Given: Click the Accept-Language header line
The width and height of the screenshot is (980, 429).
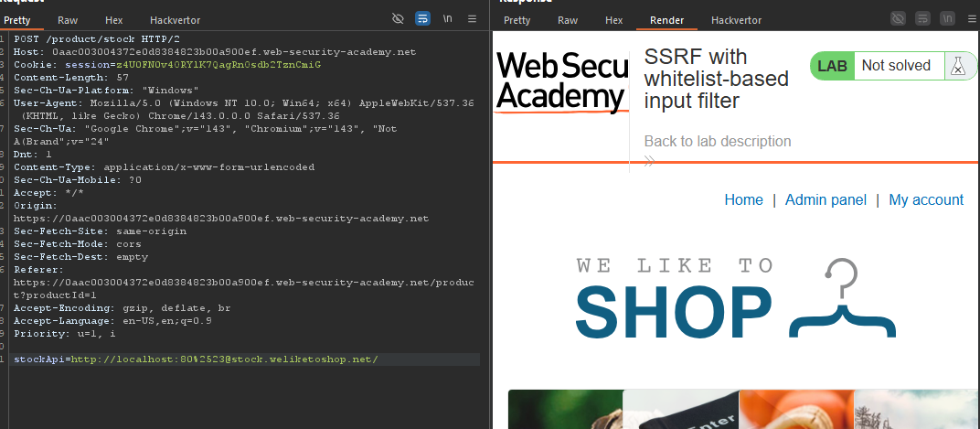Looking at the screenshot, I should [112, 321].
